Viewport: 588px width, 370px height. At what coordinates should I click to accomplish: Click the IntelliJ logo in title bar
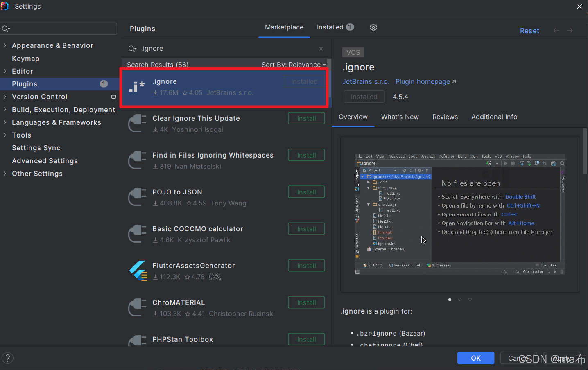tap(5, 6)
